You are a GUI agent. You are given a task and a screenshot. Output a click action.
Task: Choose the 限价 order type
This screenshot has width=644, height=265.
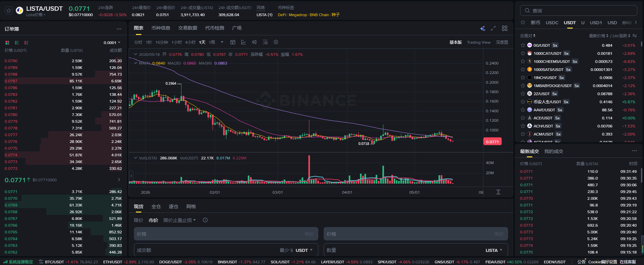point(139,220)
